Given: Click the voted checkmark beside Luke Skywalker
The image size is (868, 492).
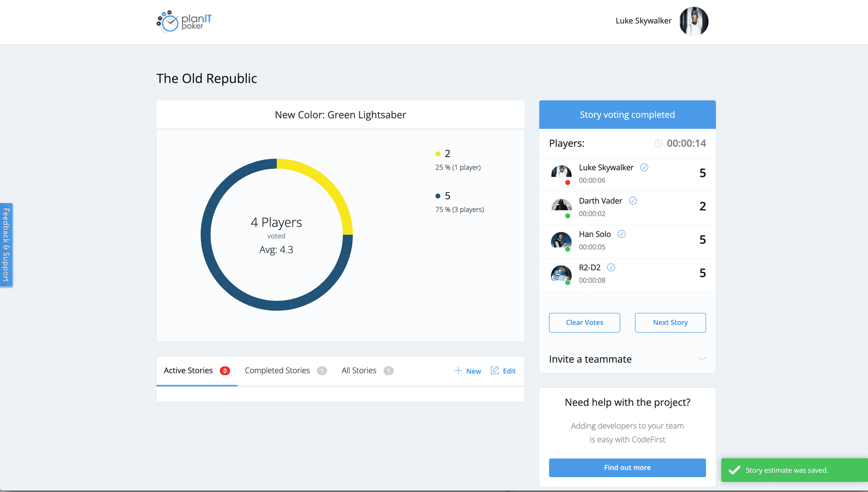Looking at the screenshot, I should tap(644, 168).
